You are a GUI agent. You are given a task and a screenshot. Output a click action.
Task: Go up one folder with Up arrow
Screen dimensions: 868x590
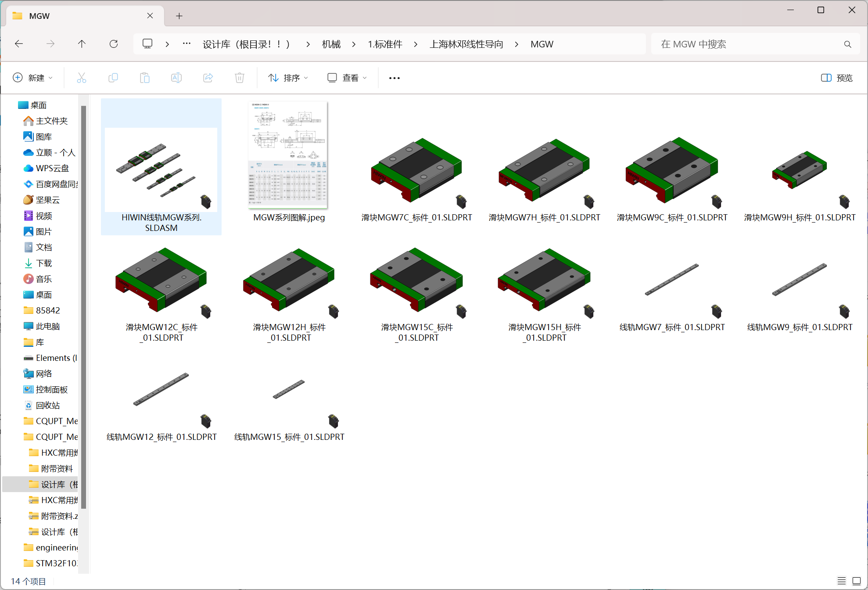click(82, 44)
